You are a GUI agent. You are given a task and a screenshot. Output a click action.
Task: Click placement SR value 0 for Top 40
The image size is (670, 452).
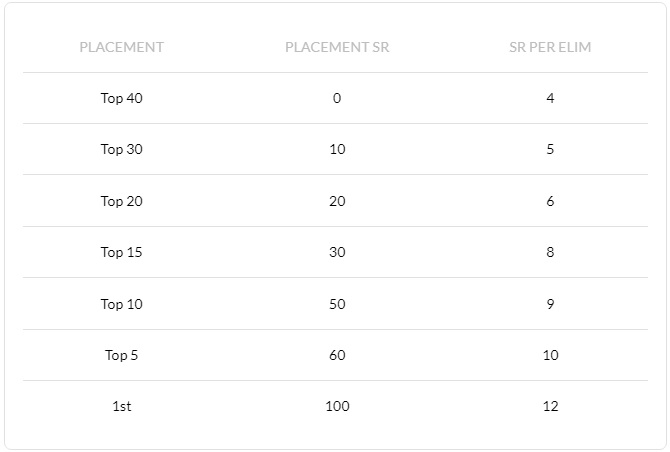pyautogui.click(x=337, y=98)
